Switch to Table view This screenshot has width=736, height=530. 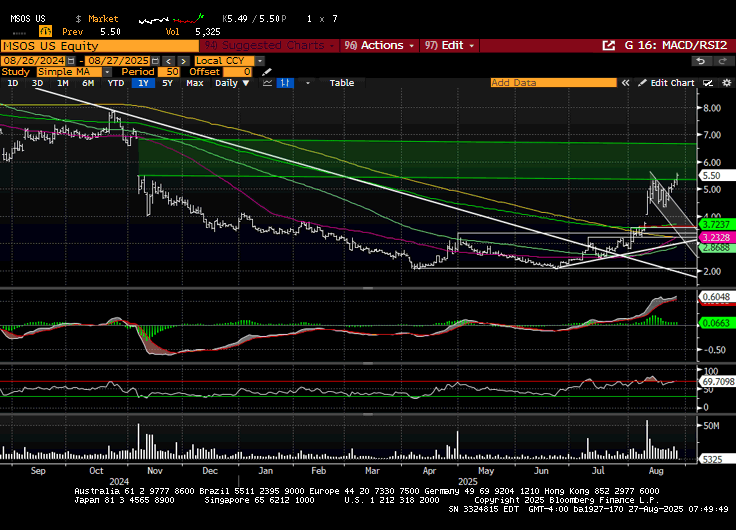[x=342, y=83]
